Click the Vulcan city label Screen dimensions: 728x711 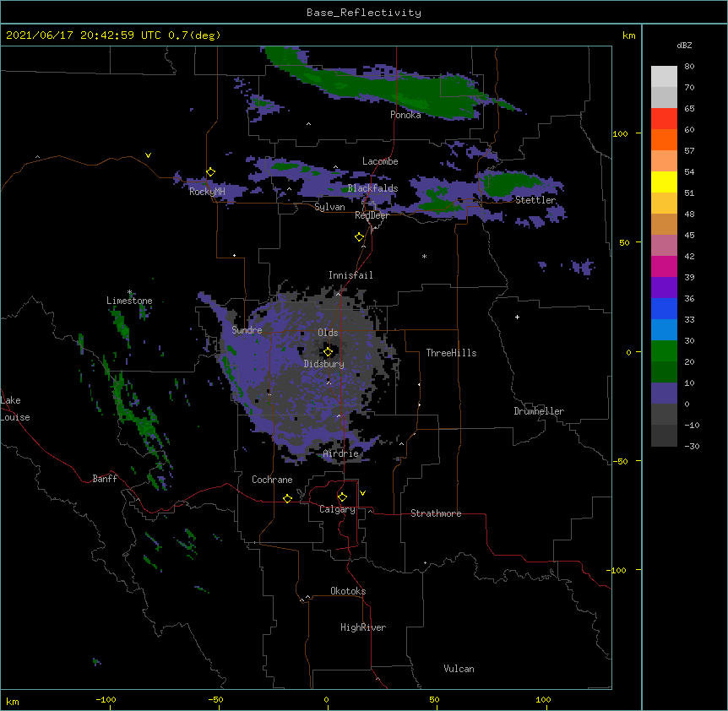[x=459, y=669]
